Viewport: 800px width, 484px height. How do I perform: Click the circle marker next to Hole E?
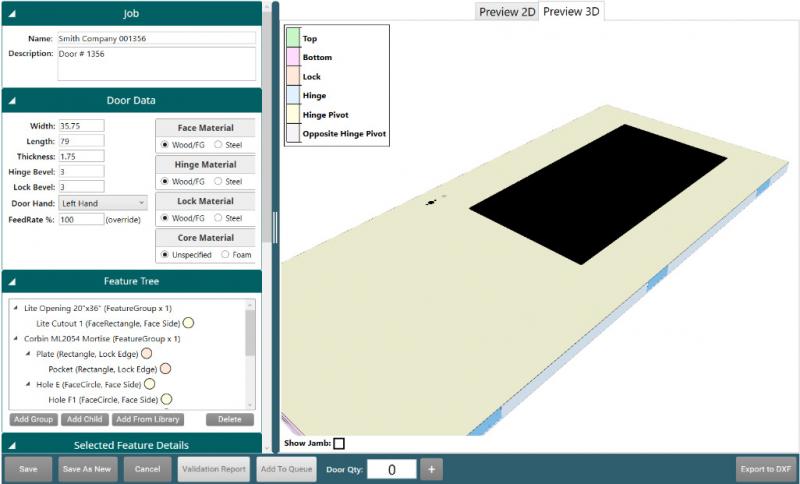pyautogui.click(x=149, y=383)
